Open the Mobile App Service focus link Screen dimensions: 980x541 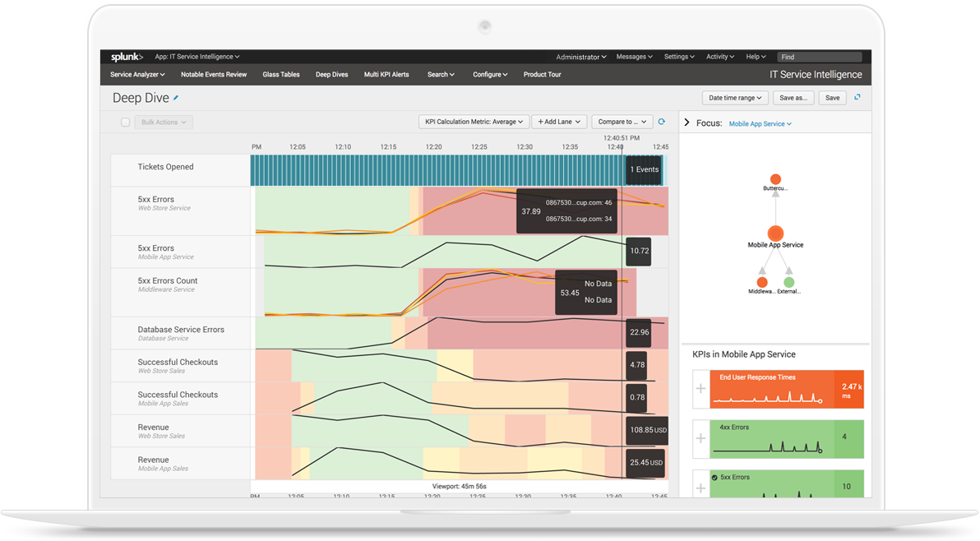tap(759, 123)
